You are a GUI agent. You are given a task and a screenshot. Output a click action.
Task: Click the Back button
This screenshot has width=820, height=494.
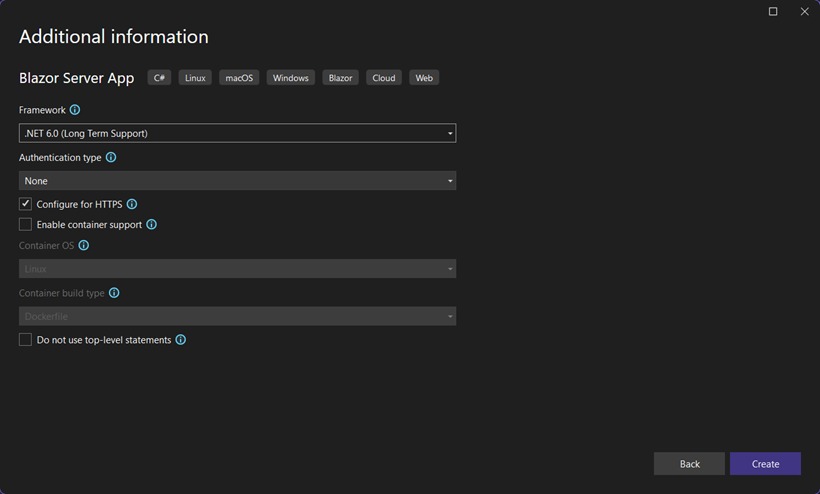pyautogui.click(x=689, y=464)
